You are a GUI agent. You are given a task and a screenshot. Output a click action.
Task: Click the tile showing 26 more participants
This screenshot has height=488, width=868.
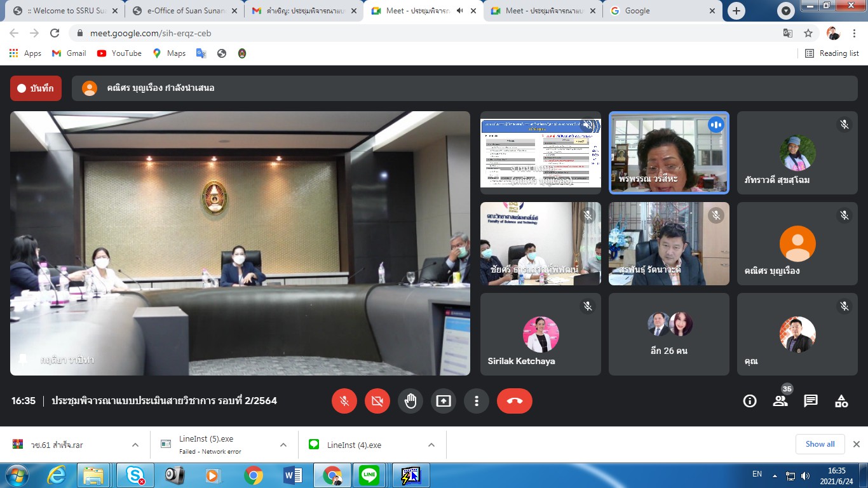pos(668,334)
